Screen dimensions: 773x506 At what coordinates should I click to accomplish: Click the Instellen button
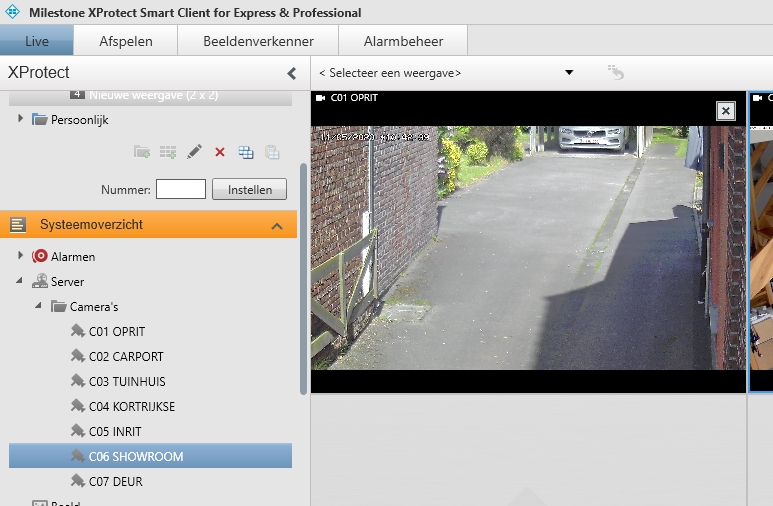[249, 189]
